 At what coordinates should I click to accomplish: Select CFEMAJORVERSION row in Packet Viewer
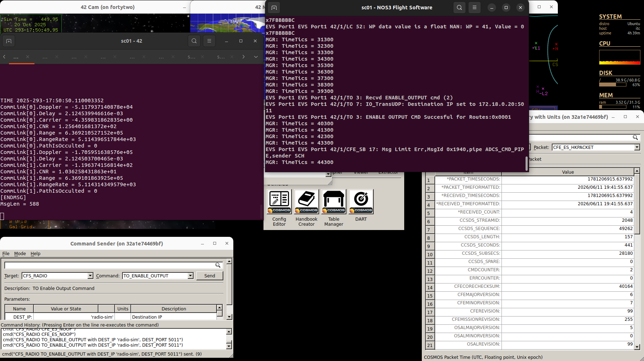pyautogui.click(x=529, y=295)
